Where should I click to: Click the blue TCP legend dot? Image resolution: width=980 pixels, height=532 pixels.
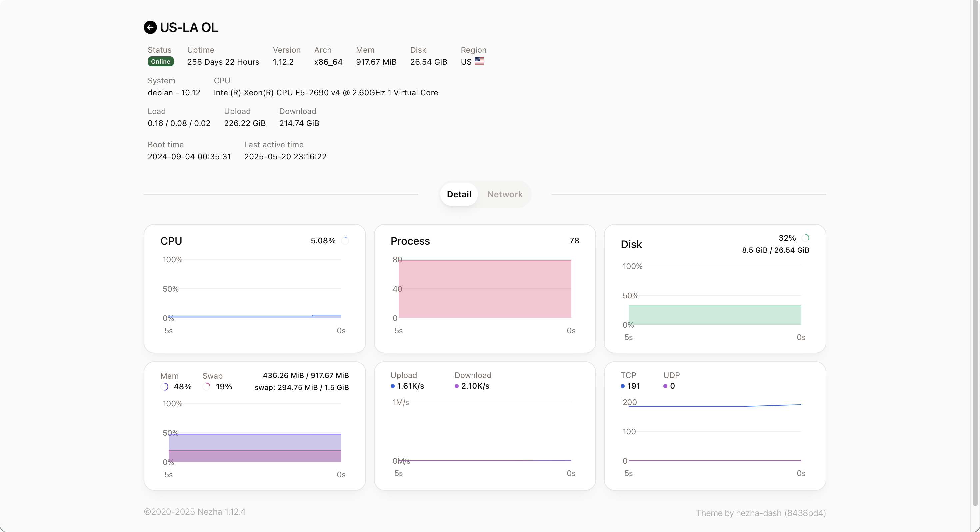click(x=622, y=386)
